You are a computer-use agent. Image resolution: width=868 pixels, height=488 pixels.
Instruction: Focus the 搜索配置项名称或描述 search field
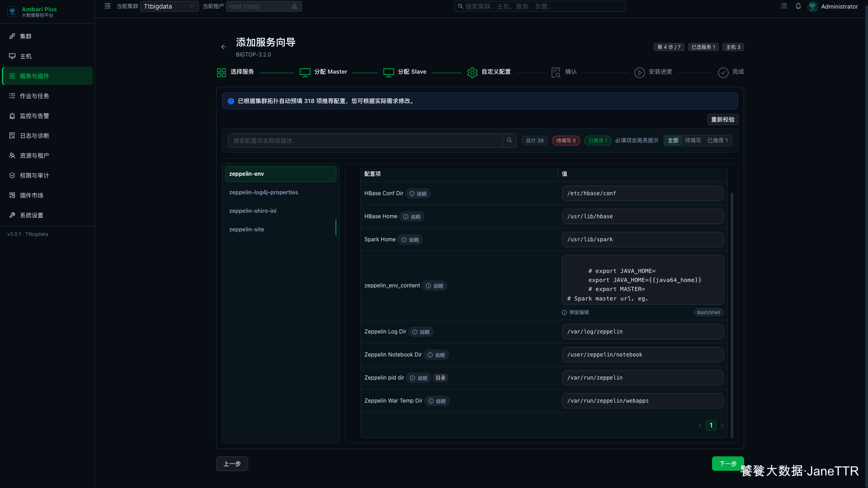tap(365, 141)
